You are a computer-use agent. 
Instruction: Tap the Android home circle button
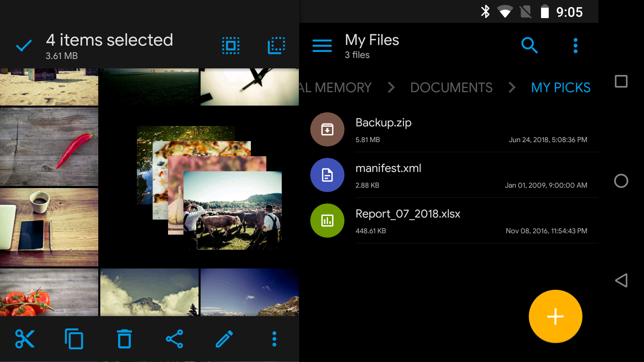(x=621, y=181)
